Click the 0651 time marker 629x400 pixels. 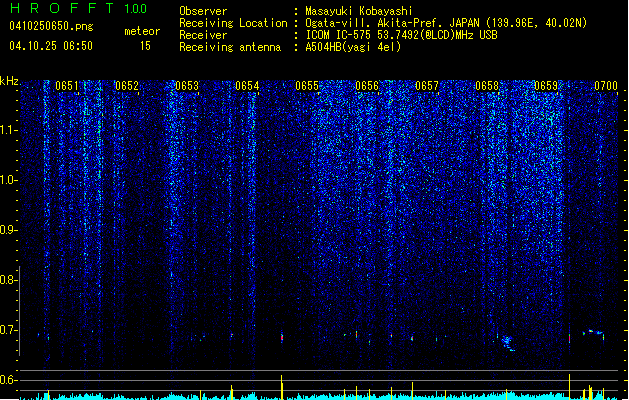[67, 86]
